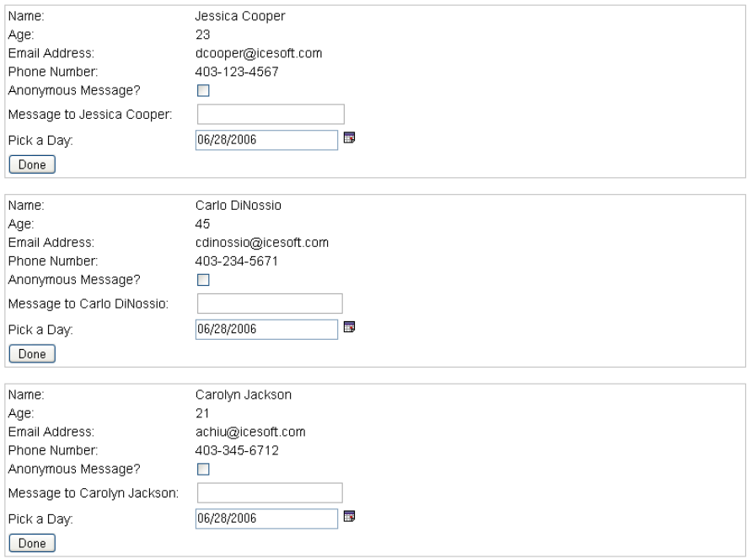Enable Anonymous Message for Carolyn Jackson
The width and height of the screenshot is (756, 559).
point(202,469)
